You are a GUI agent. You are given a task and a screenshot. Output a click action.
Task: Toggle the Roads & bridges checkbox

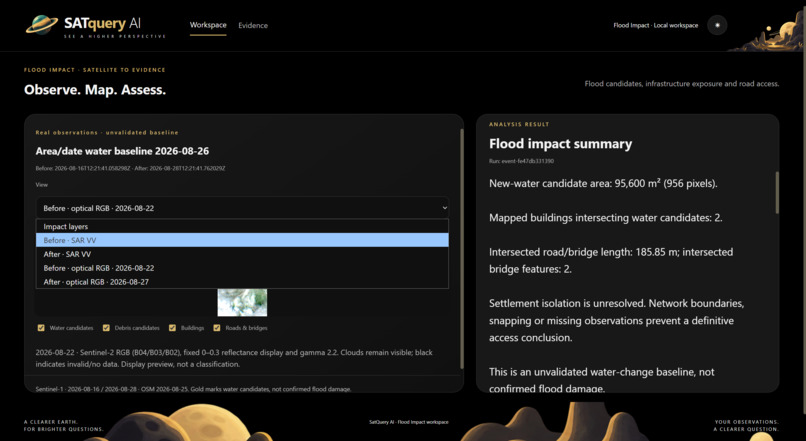(216, 328)
